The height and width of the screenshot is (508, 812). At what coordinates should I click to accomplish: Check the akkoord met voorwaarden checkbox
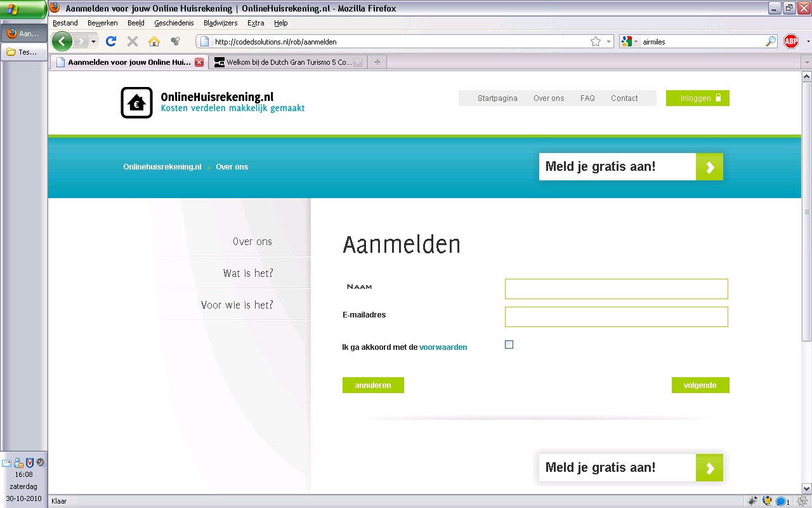(509, 345)
